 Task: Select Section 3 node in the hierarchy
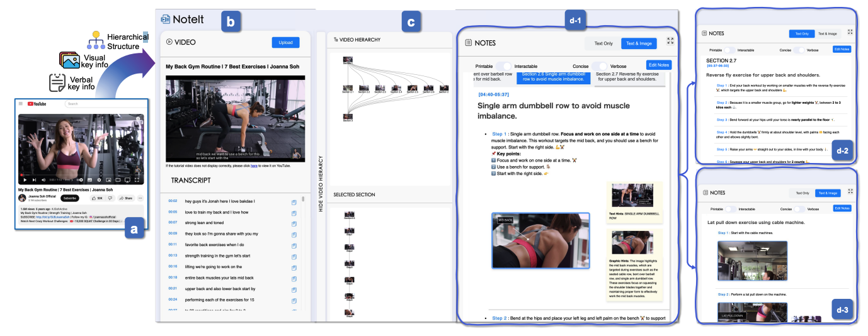pos(348,117)
